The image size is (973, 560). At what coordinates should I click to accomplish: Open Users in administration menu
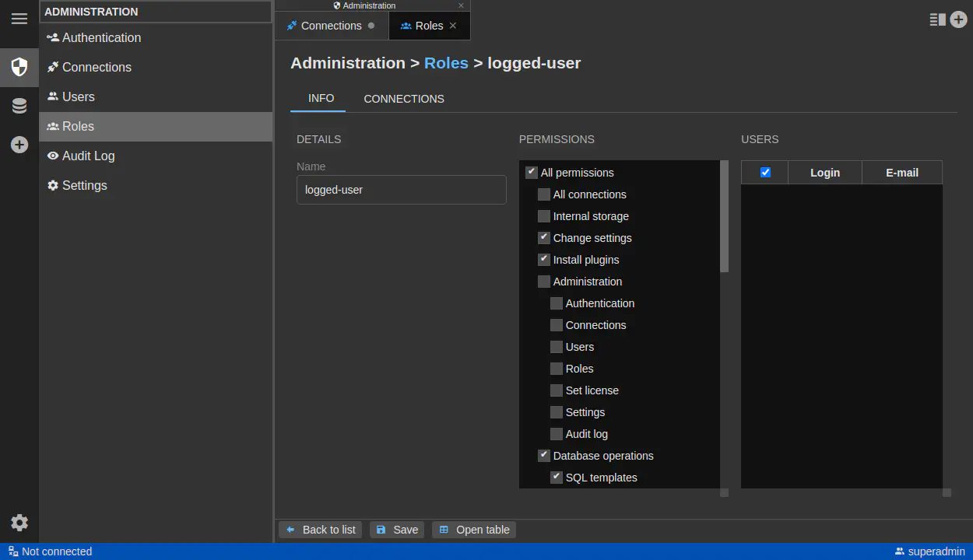click(x=156, y=96)
